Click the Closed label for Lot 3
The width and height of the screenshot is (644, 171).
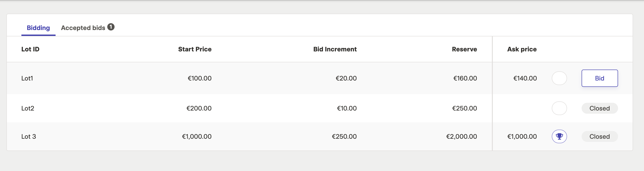point(600,136)
